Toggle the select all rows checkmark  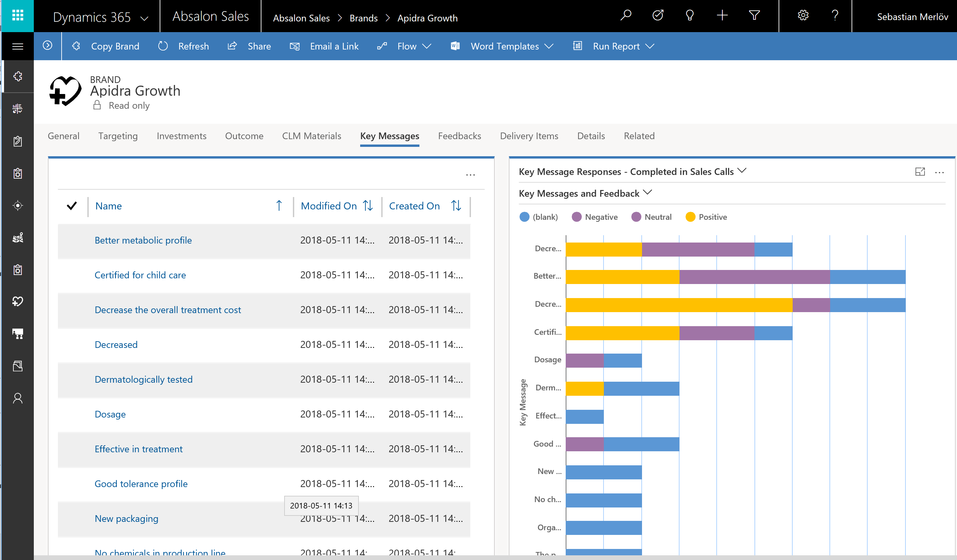coord(72,206)
